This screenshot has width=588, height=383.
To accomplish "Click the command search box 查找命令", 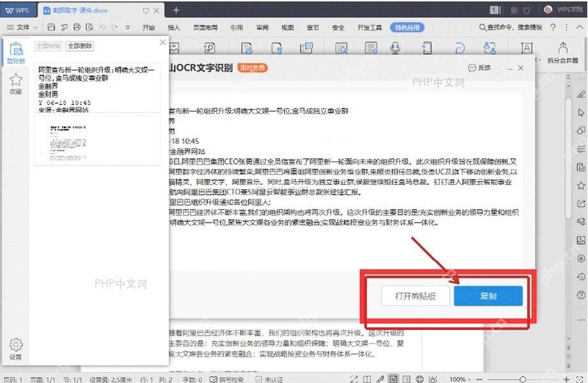I will (511, 27).
